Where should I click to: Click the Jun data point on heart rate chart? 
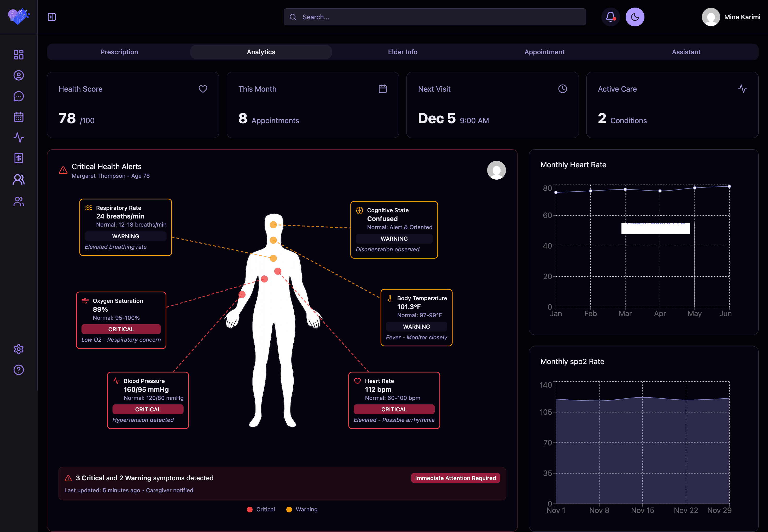(729, 186)
